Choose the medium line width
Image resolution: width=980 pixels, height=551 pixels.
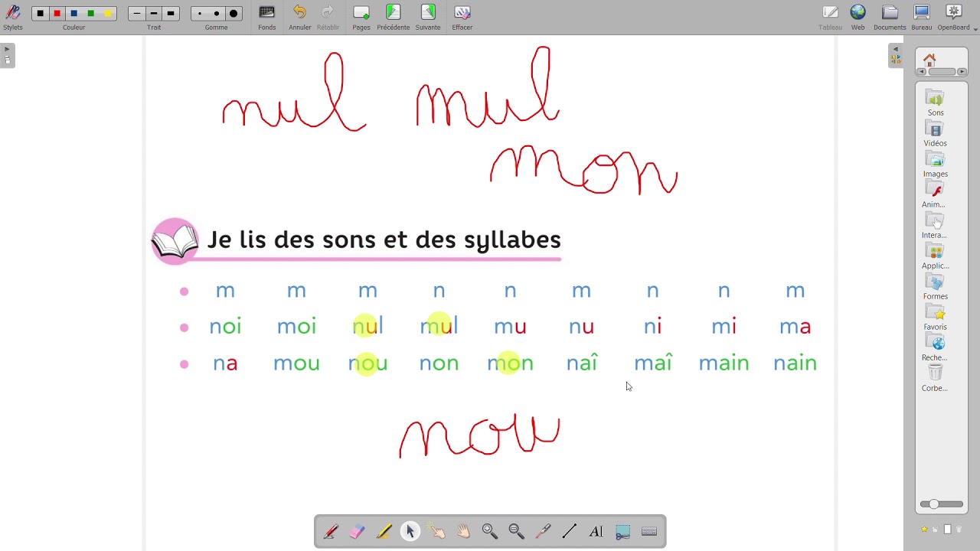tap(154, 14)
